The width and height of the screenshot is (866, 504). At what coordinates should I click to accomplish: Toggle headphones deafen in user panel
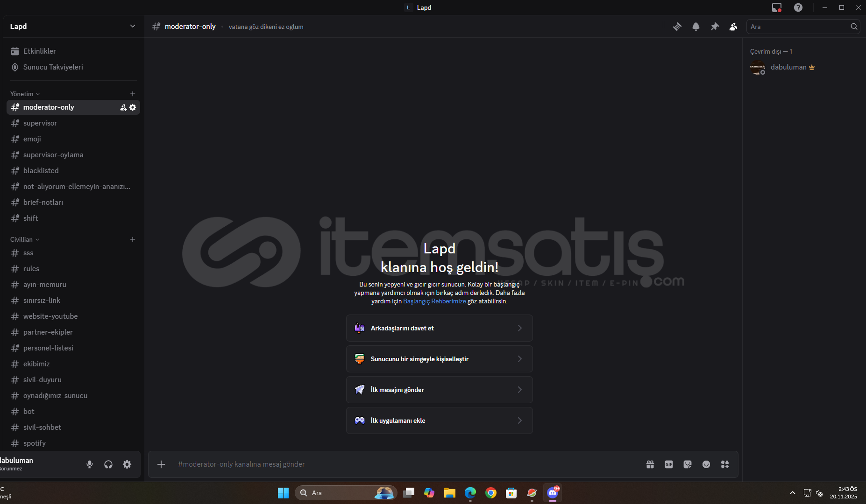(x=108, y=464)
